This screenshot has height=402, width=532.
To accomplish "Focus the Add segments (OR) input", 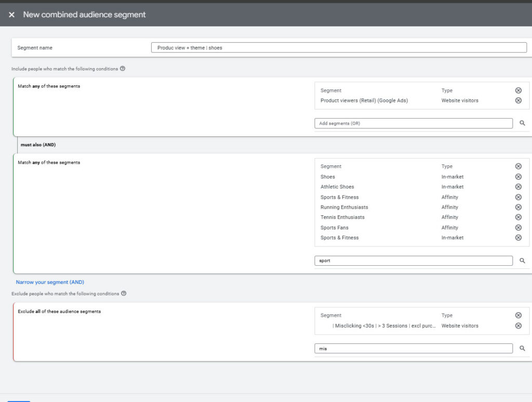I will pos(413,123).
